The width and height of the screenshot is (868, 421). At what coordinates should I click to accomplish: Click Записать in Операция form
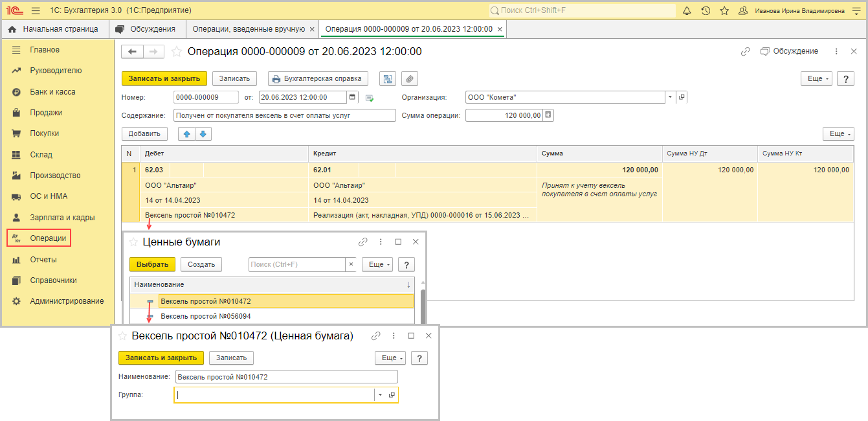tap(234, 78)
